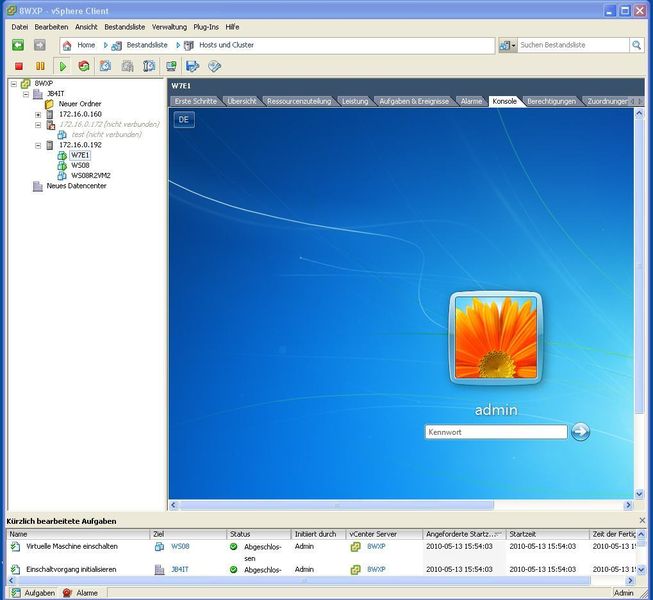653x600 pixels.
Task: Open the Verwaltung menu
Action: pos(169,27)
